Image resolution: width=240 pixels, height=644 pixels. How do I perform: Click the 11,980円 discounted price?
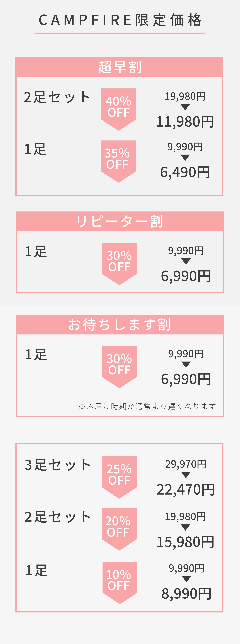pyautogui.click(x=185, y=122)
